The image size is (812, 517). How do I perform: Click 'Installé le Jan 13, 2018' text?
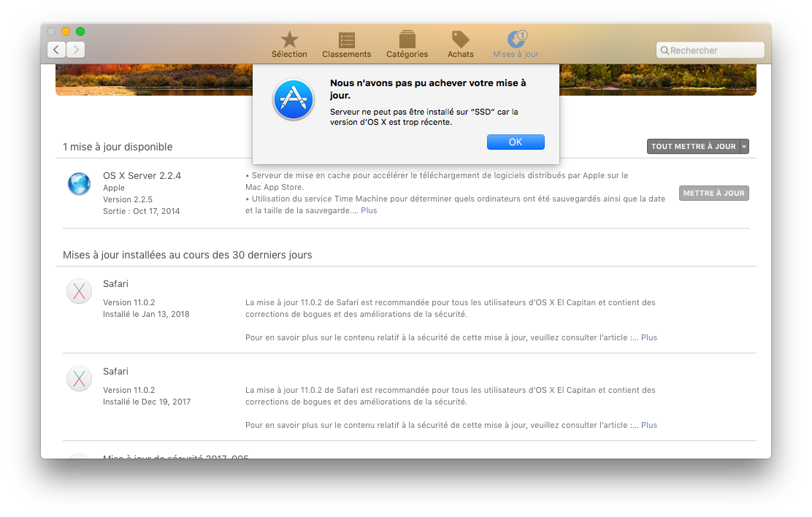click(x=146, y=314)
